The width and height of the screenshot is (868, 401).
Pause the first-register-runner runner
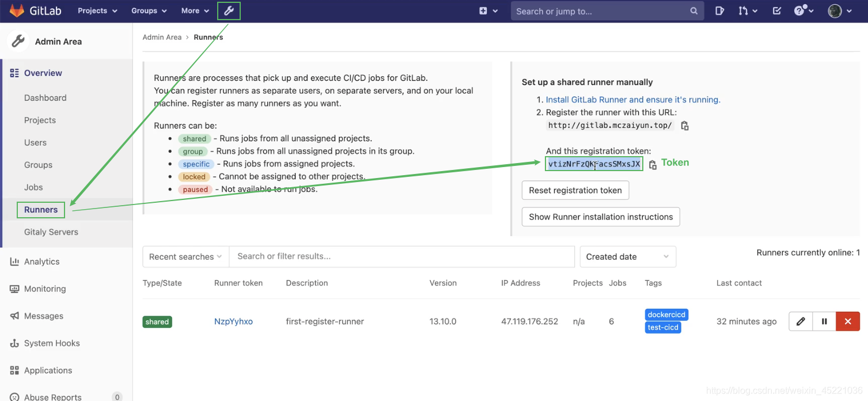point(824,321)
